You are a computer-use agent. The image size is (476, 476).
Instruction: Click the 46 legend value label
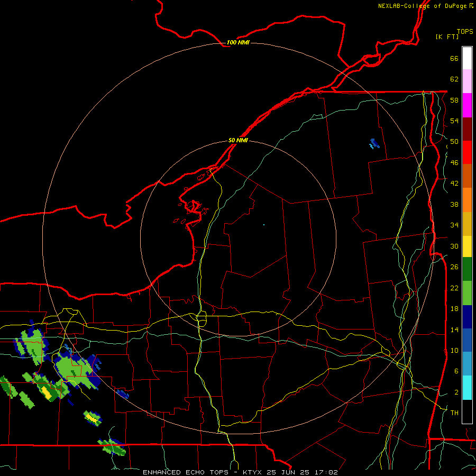454,163
